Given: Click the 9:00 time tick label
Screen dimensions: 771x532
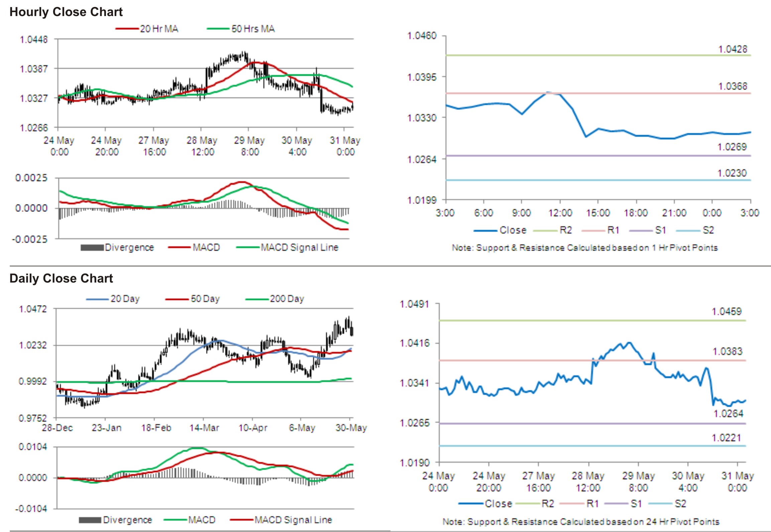Looking at the screenshot, I should 522,213.
